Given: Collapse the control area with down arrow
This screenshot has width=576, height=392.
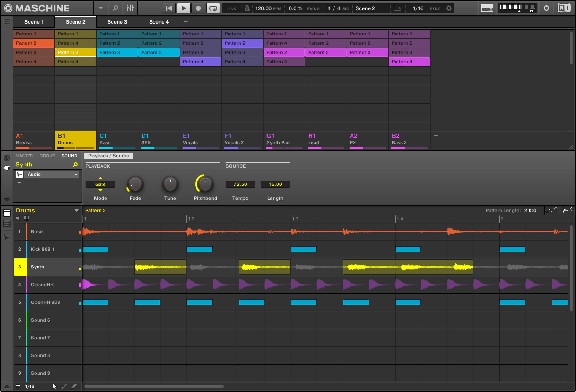Looking at the screenshot, I should (x=7, y=200).
